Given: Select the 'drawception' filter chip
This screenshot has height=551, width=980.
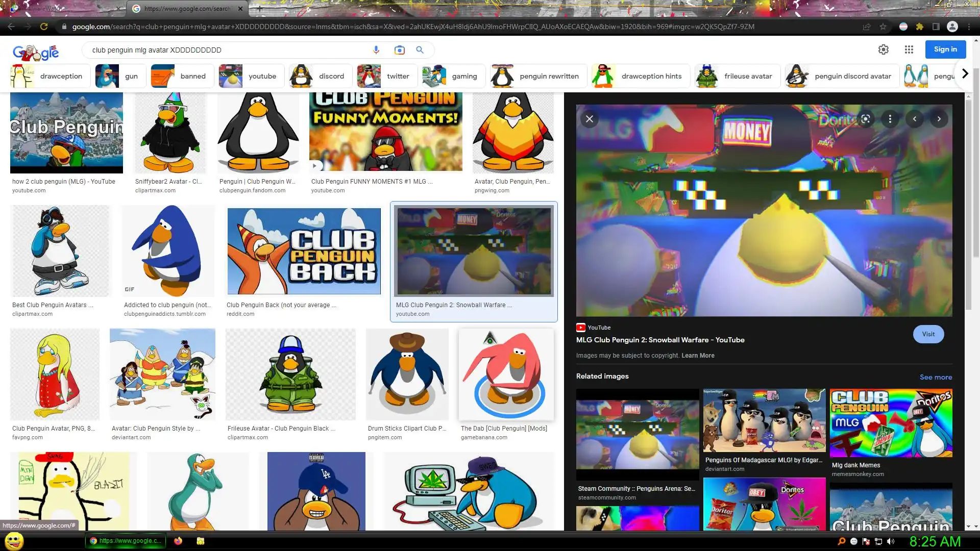Looking at the screenshot, I should tap(50, 76).
